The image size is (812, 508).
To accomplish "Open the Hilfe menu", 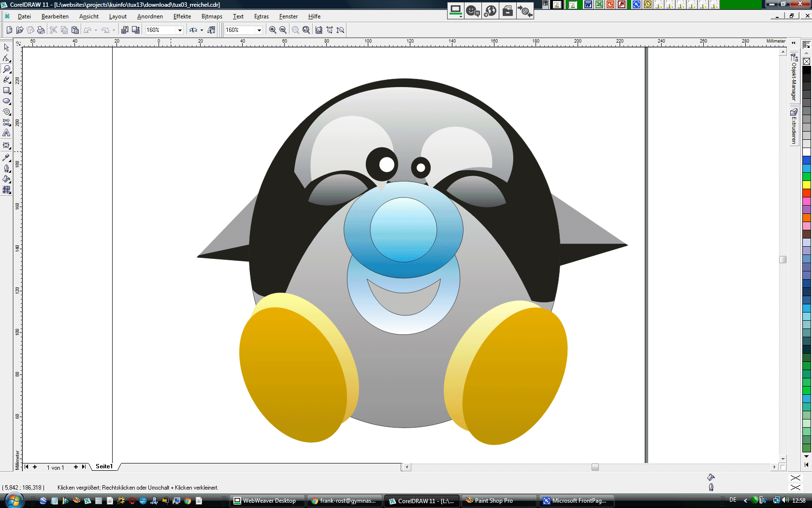I will [x=314, y=16].
